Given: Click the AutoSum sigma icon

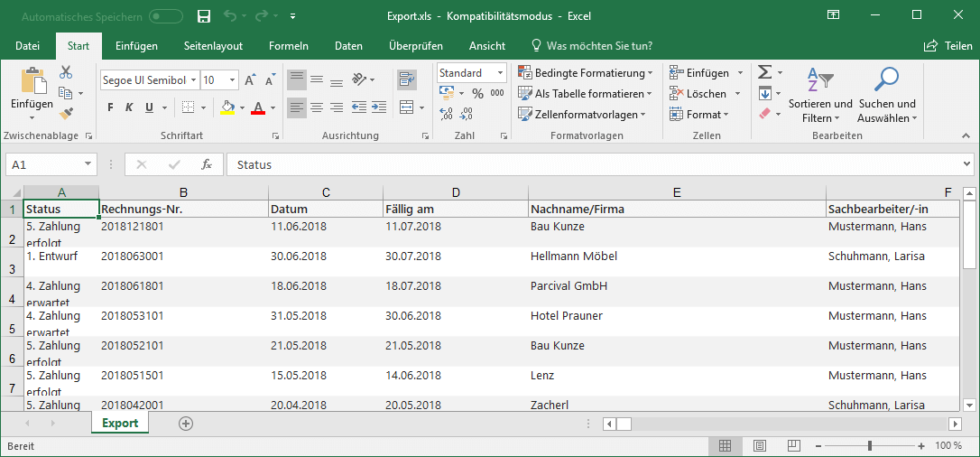Looking at the screenshot, I should click(764, 72).
